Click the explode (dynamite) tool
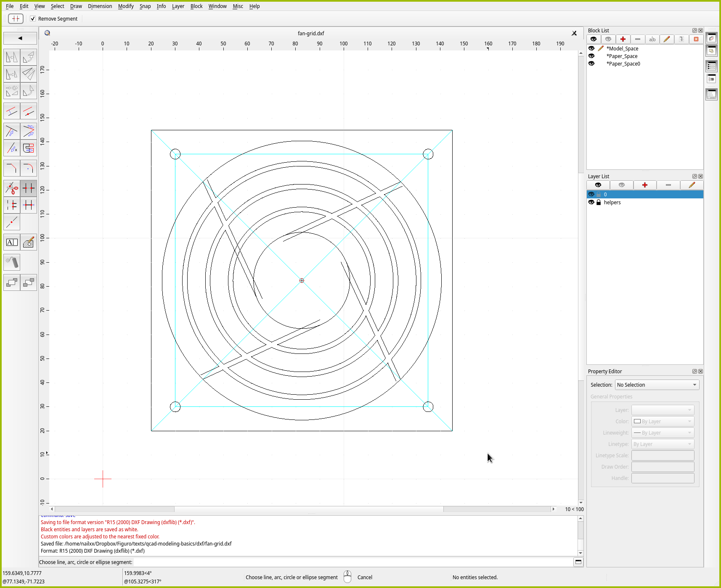 pos(12,262)
